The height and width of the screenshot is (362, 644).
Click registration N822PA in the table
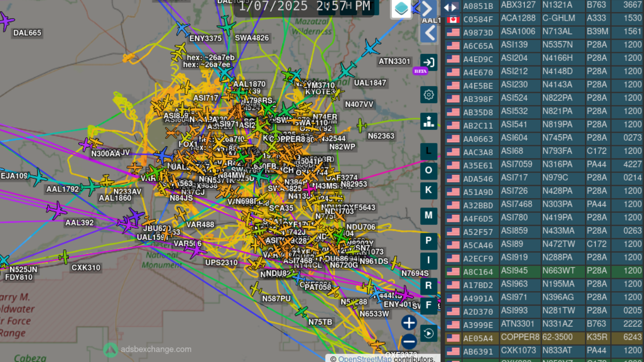557,98
